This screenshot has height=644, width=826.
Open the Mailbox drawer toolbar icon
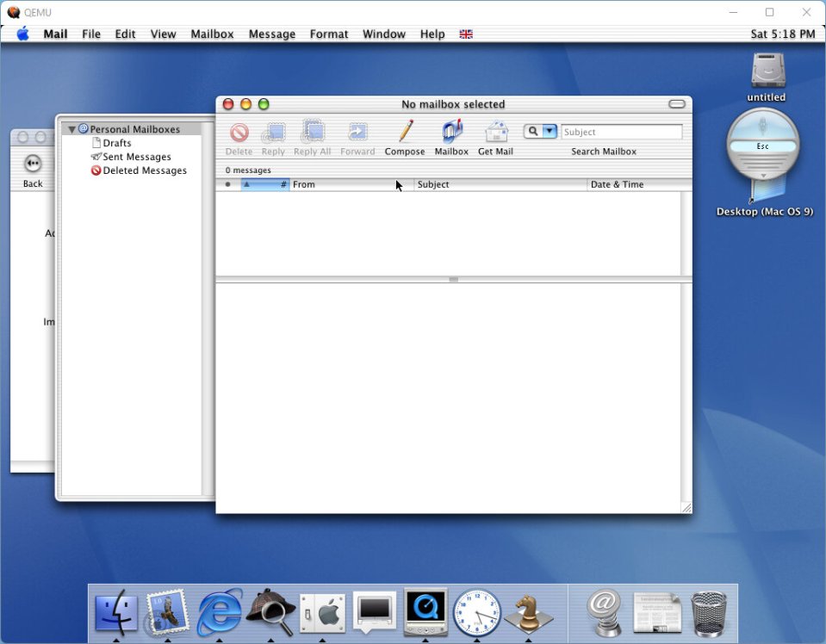451,132
